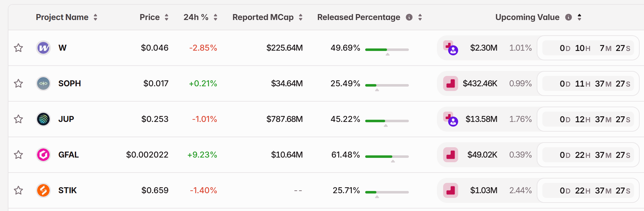
Task: Sort table by Project Name arrows
Action: tap(95, 18)
